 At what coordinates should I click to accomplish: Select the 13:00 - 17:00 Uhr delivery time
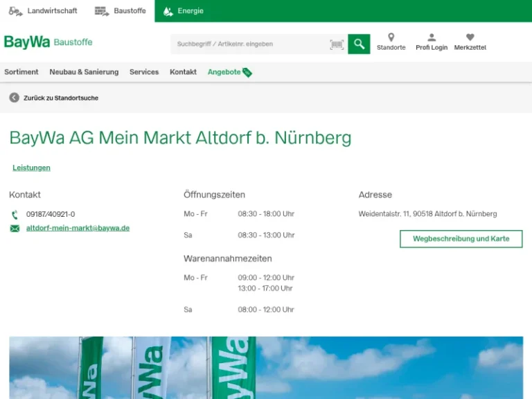265,288
